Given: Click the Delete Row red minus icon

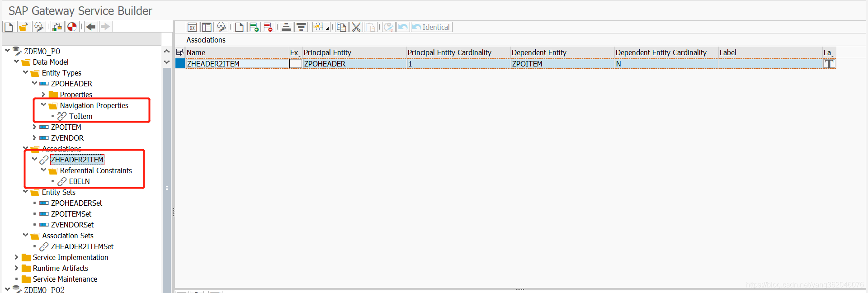Looking at the screenshot, I should click(268, 28).
